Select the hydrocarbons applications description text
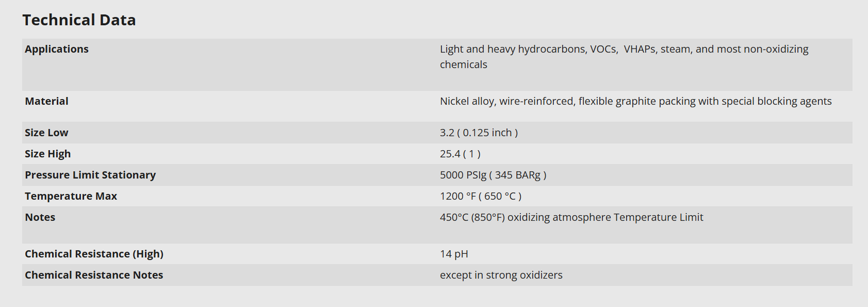 tap(624, 49)
